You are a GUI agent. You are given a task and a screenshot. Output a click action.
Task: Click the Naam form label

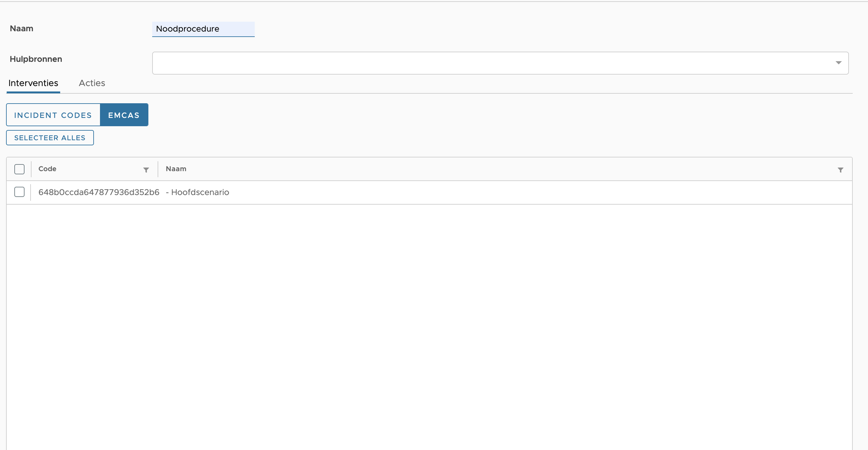click(22, 28)
